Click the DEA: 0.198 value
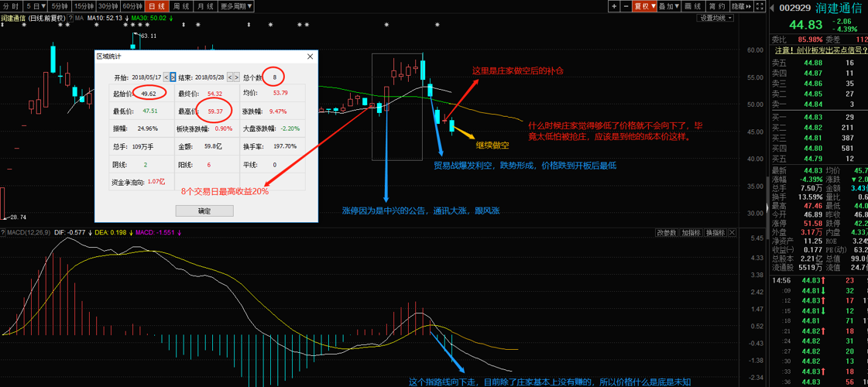 [112, 232]
